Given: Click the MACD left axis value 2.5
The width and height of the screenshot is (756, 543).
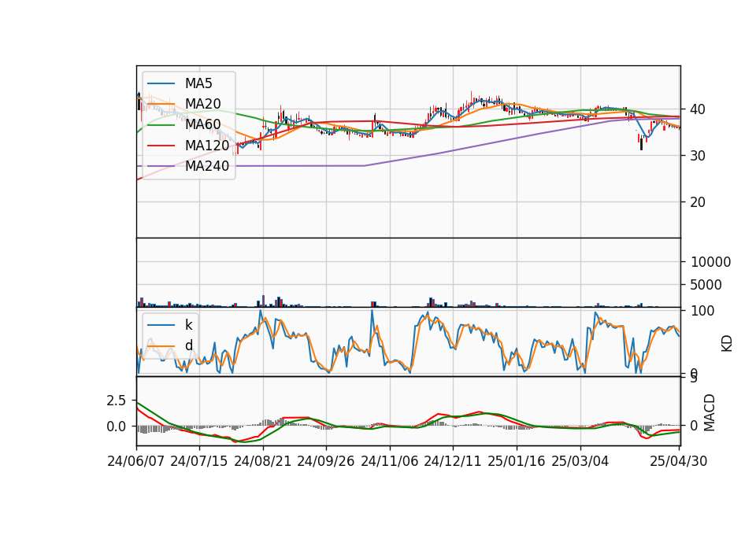Looking at the screenshot, I should [117, 401].
